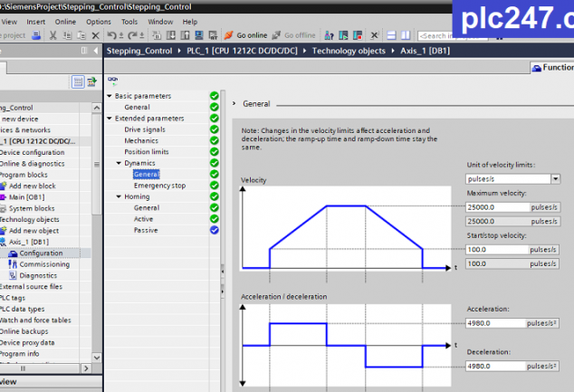This screenshot has width=574, height=392.
Task: Click the Download to device icon
Action: coord(171,35)
